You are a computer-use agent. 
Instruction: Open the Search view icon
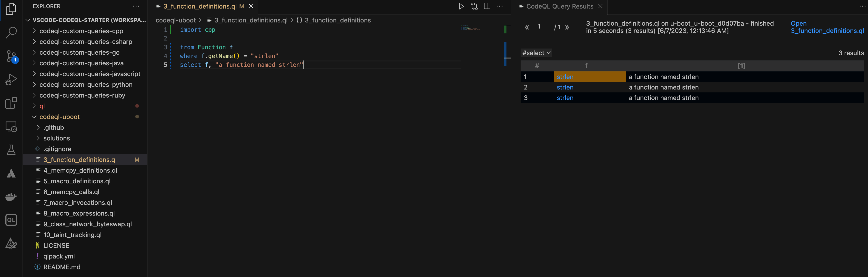(x=11, y=33)
